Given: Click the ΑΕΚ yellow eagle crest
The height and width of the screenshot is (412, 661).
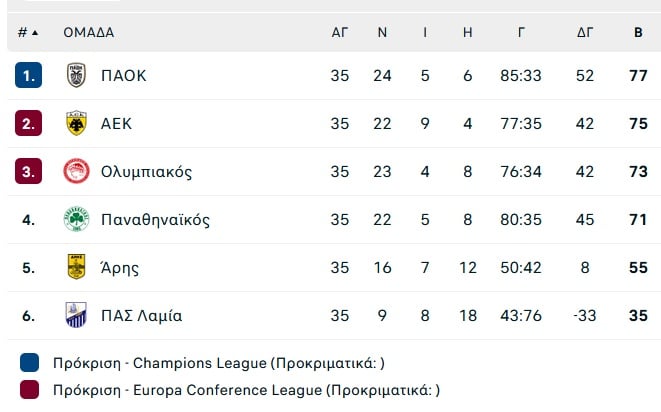Looking at the screenshot, I should click(x=76, y=123).
